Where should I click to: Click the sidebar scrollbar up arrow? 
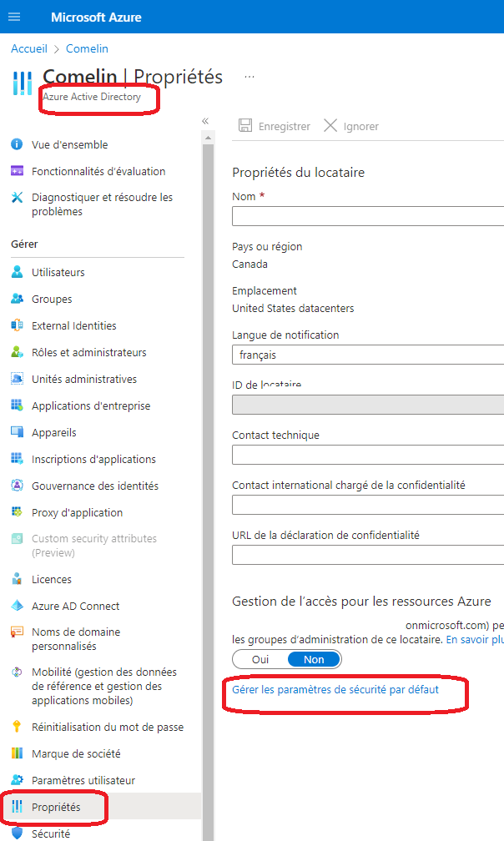tap(208, 138)
